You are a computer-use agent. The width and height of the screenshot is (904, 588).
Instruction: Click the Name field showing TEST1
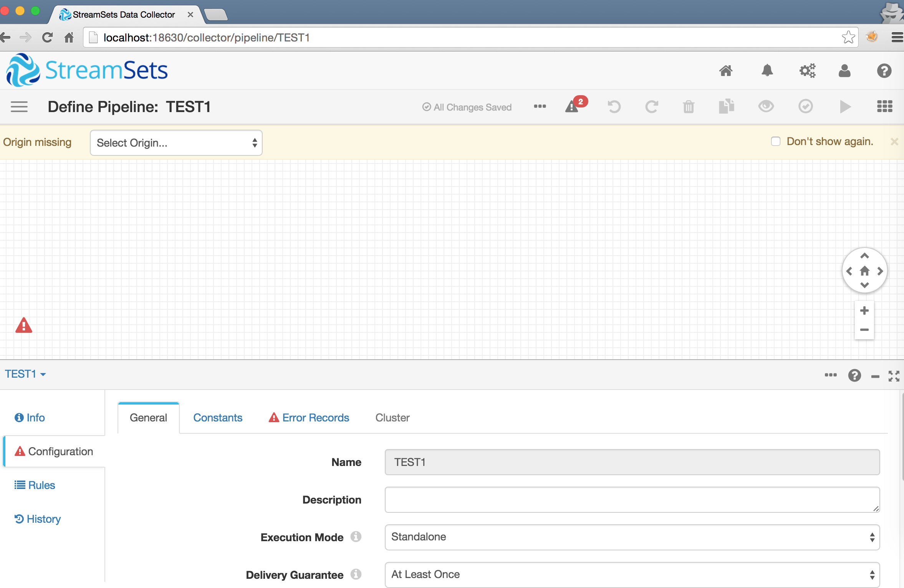click(632, 462)
